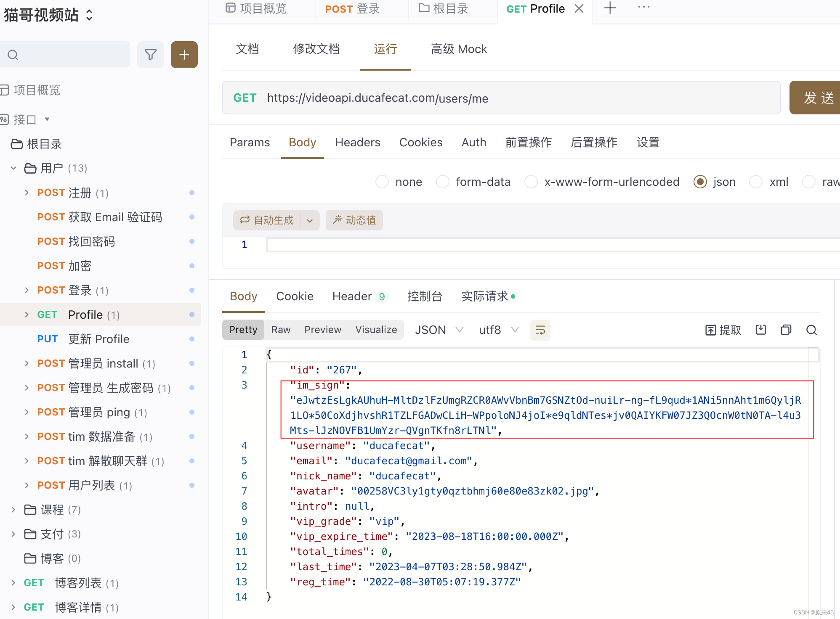Open the 控制台 console tab
The image size is (840, 619).
(425, 296)
